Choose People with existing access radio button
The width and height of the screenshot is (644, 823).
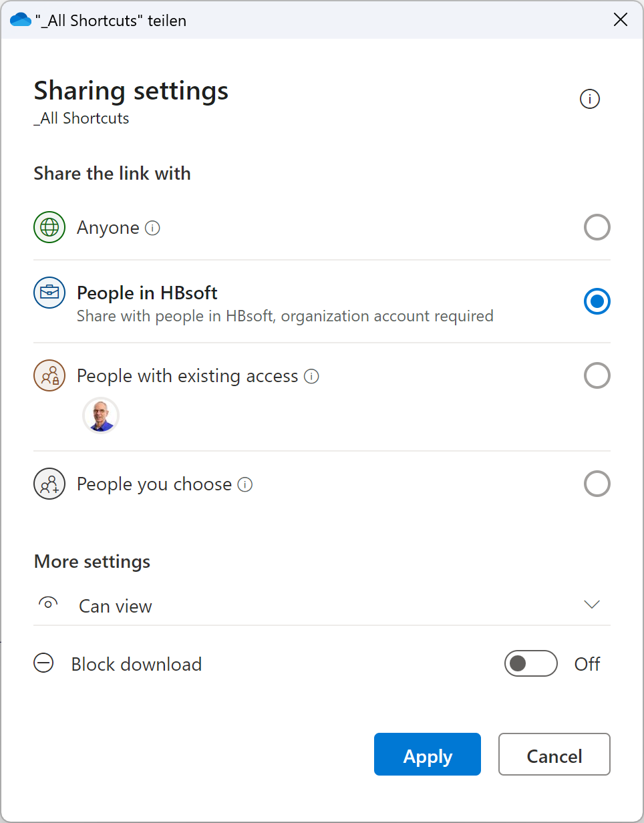coord(597,376)
